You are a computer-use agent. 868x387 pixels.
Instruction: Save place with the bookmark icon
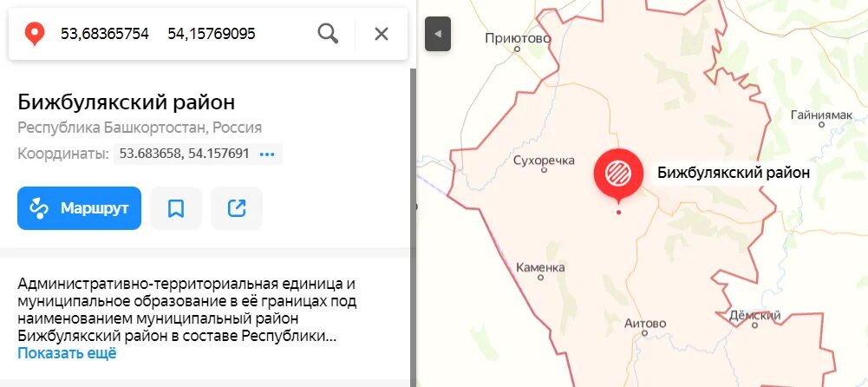click(176, 208)
